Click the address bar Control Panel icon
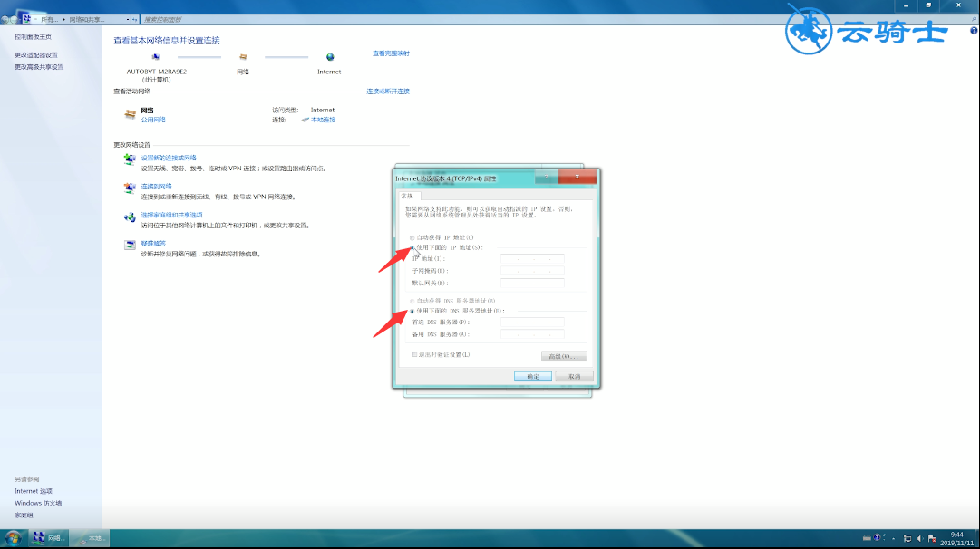 [x=27, y=19]
